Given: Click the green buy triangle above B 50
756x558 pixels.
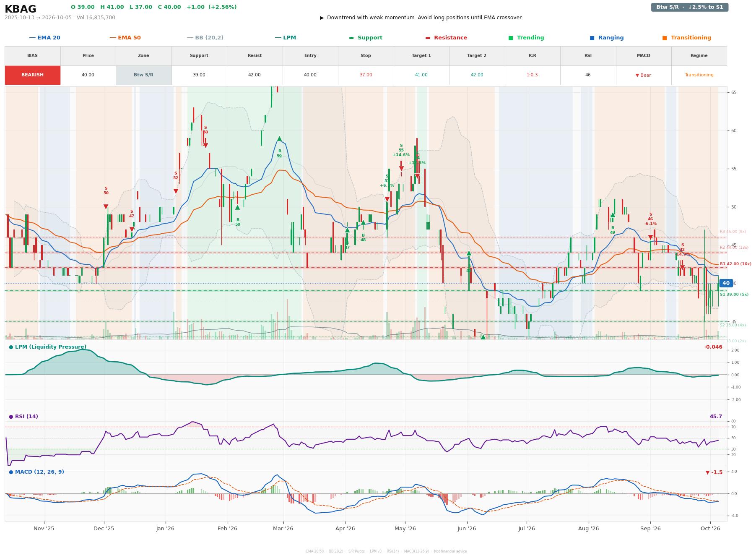Looking at the screenshot, I should tap(237, 207).
